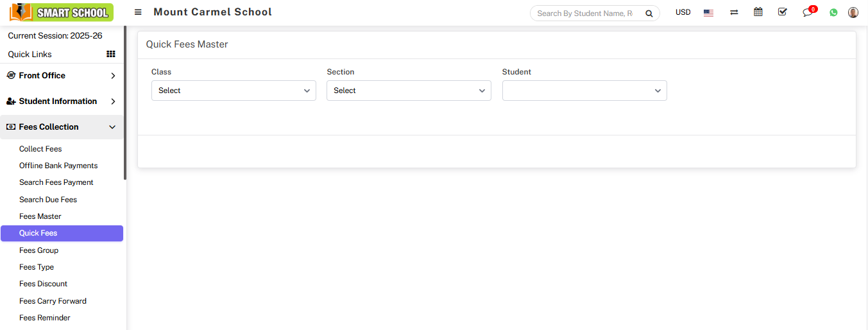Screen dimensions: 868x330
Task: Click the switch session arrows icon
Action: pyautogui.click(x=734, y=13)
